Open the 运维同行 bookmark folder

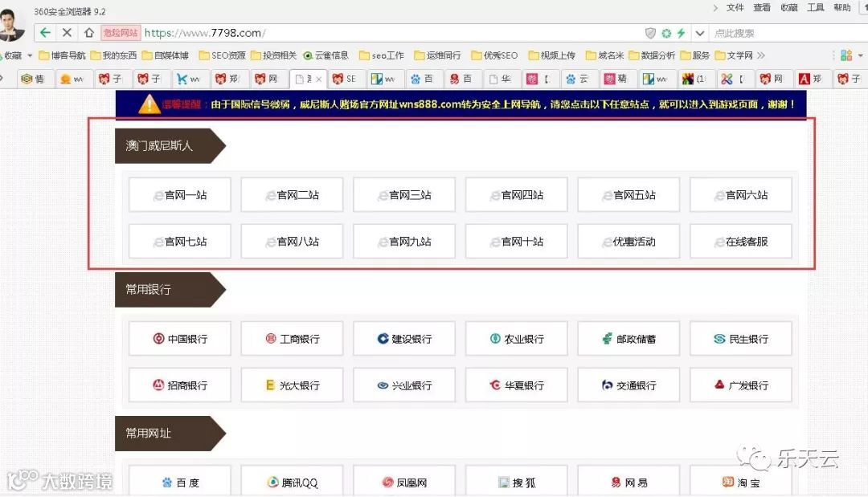click(x=437, y=55)
